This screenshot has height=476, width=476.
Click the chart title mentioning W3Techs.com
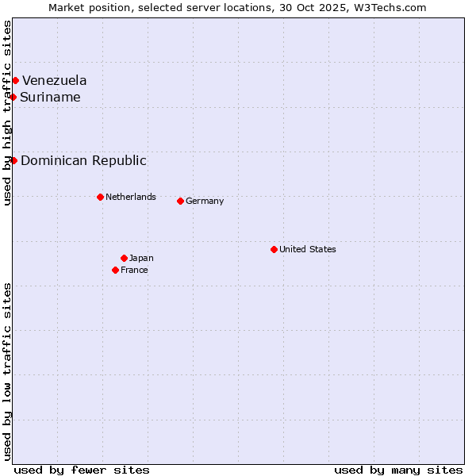pyautogui.click(x=237, y=7)
